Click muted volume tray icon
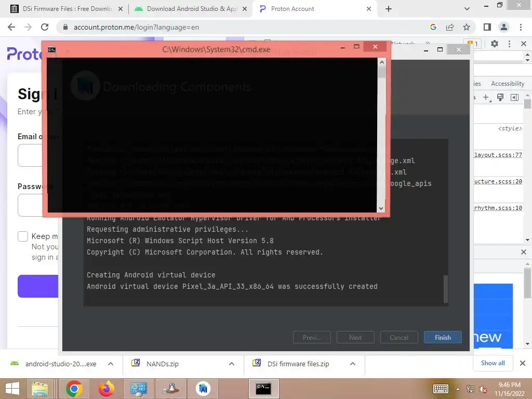 (x=483, y=389)
